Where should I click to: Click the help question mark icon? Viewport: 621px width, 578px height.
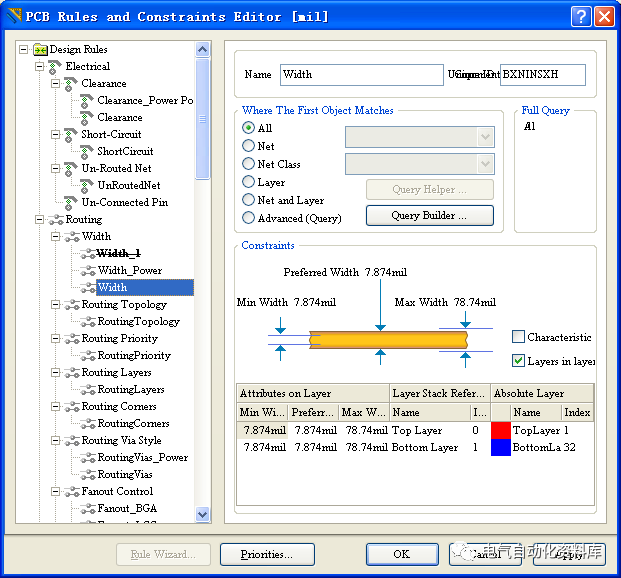point(581,17)
